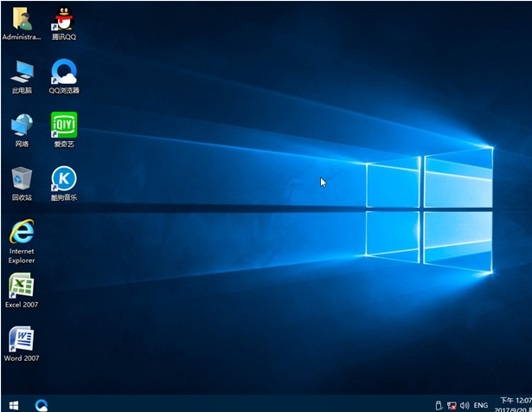
Task: Switch input language via ENG indicator
Action: point(480,404)
